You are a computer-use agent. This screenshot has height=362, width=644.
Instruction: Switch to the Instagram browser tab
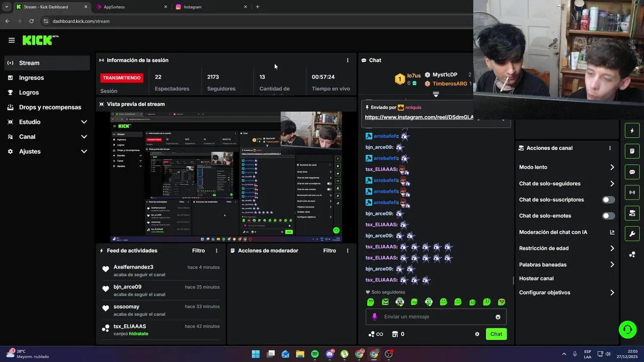211,7
